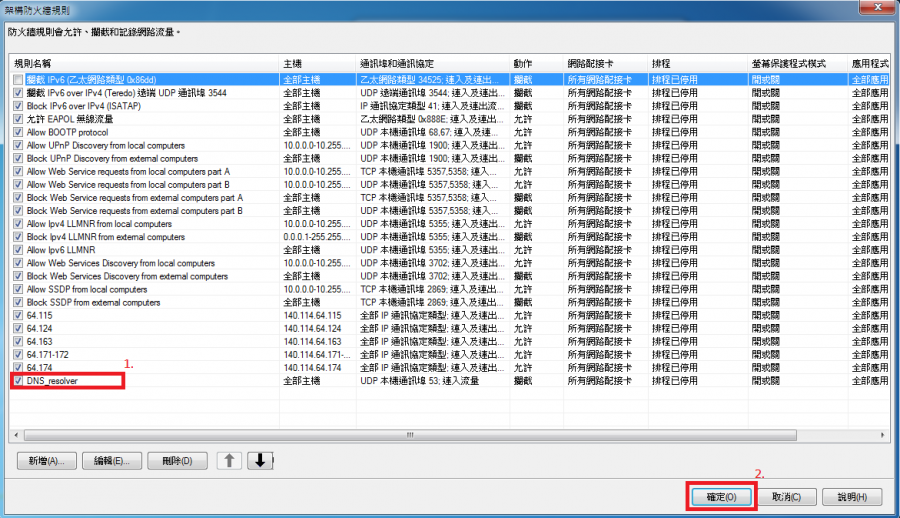Open the 編輯(E)... rule editor
900x518 pixels.
tap(111, 461)
